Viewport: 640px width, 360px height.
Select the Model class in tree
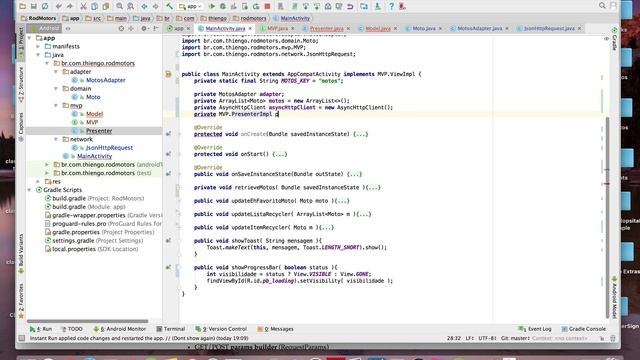[94, 114]
